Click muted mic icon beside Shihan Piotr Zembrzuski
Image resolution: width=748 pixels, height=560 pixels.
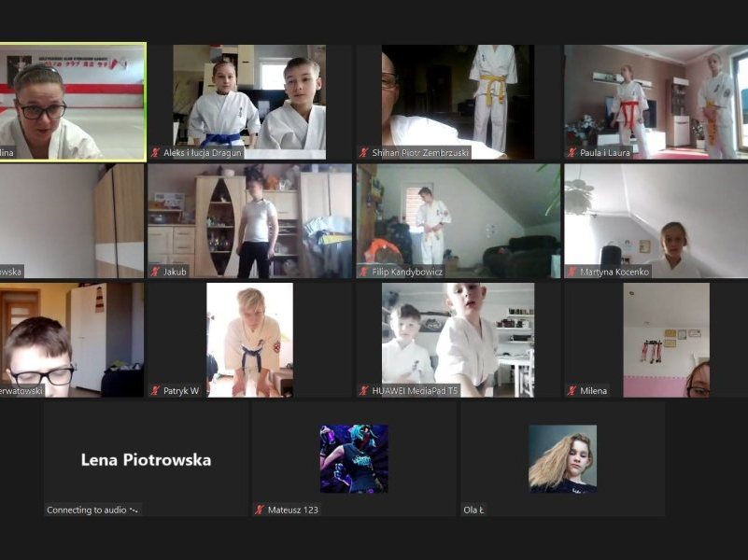click(363, 152)
